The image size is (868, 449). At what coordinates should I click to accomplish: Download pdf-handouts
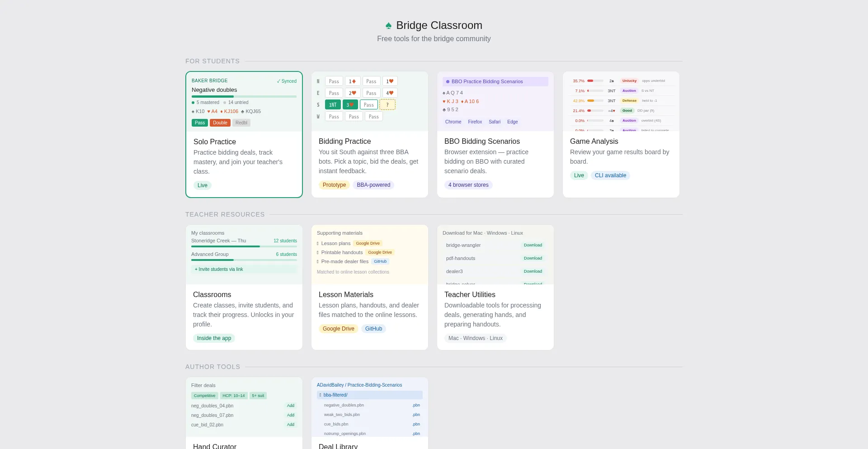[533, 258]
